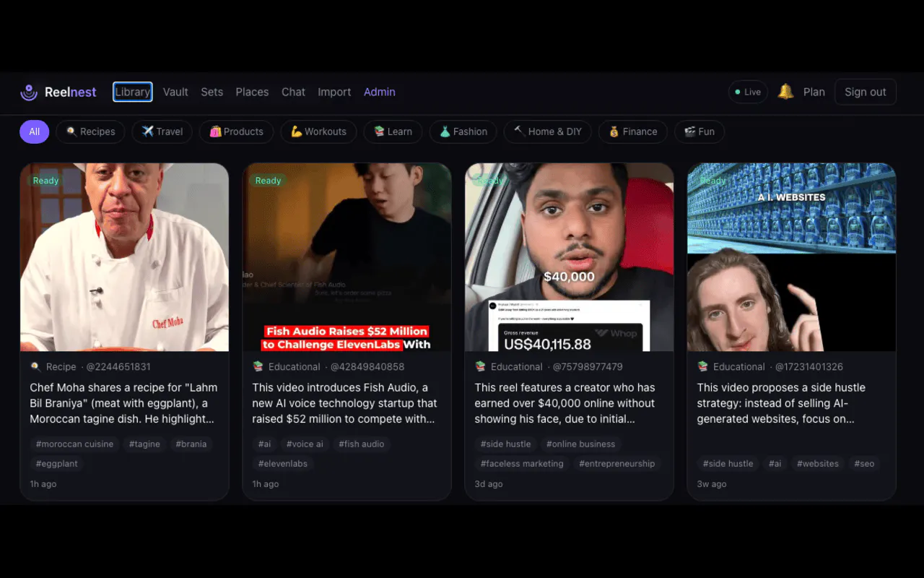Click the #fish audio tag
924x578 pixels.
[x=362, y=444]
